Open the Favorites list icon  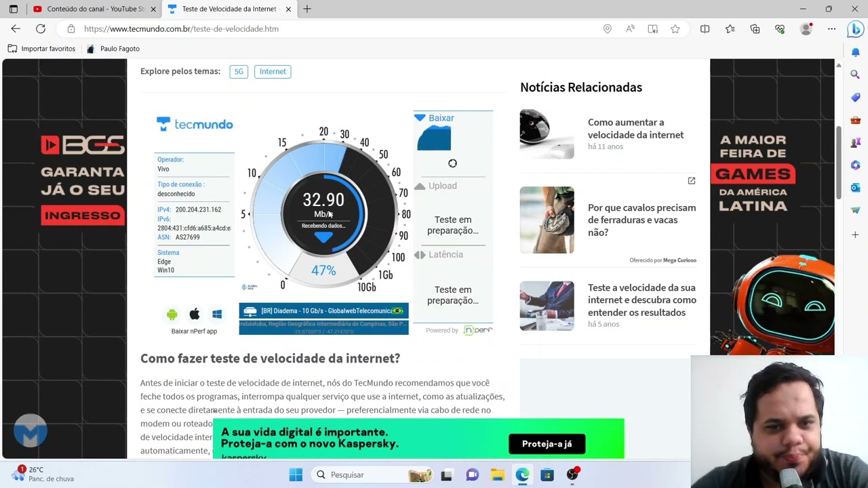pyautogui.click(x=730, y=28)
